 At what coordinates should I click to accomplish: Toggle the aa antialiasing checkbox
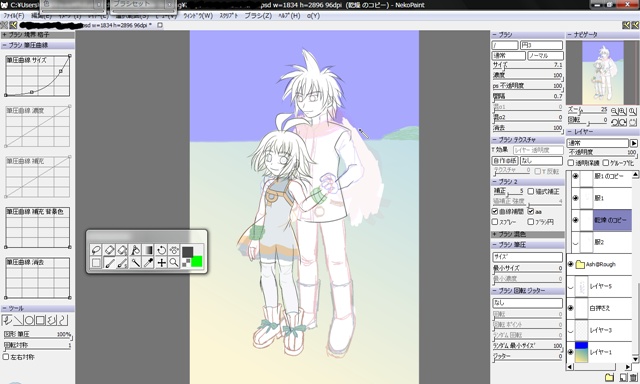[531, 211]
